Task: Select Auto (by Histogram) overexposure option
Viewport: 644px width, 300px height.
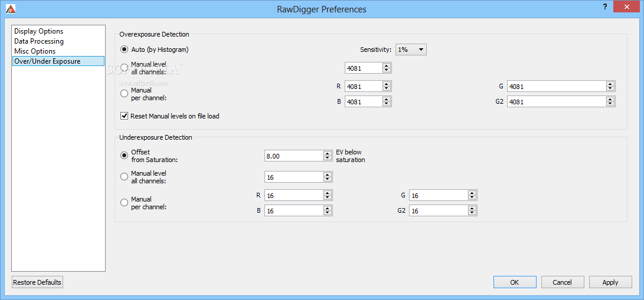Action: point(125,50)
